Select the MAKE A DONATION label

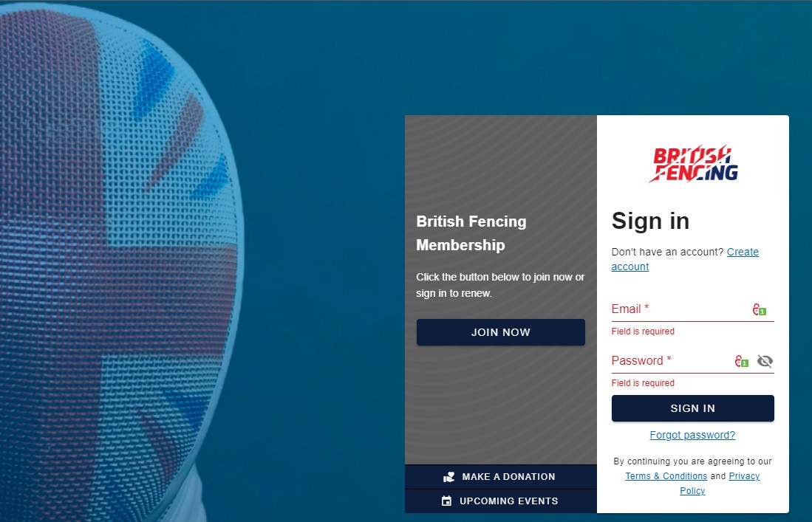point(508,477)
